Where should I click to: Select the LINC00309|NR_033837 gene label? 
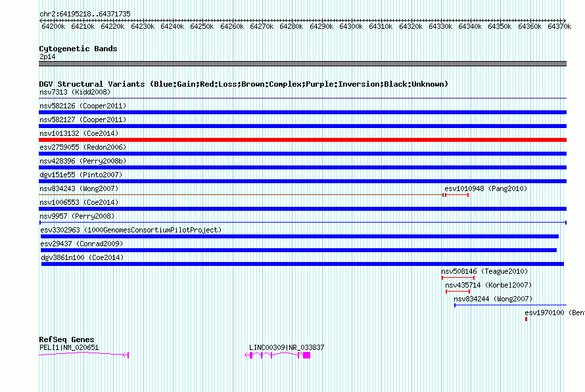287,347
